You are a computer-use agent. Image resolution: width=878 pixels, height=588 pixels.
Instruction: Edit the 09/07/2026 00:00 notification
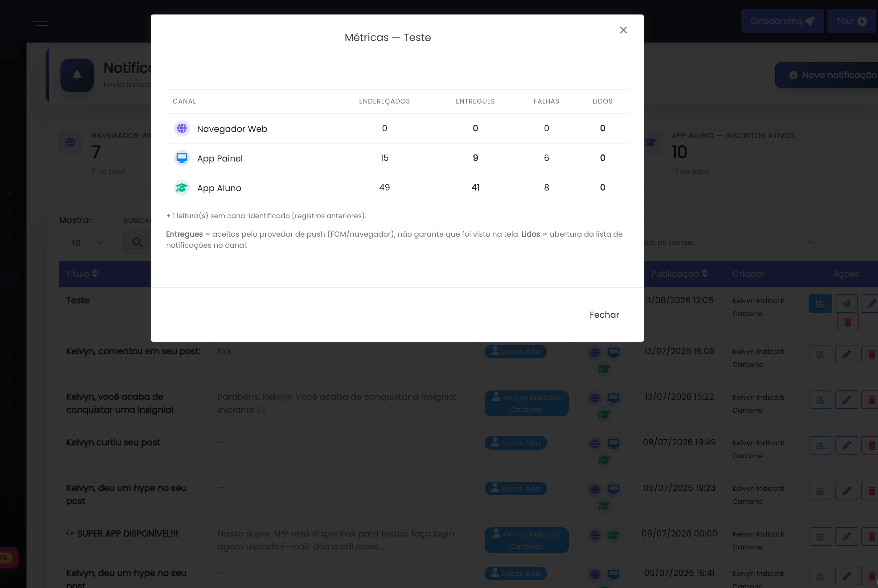[x=847, y=537]
